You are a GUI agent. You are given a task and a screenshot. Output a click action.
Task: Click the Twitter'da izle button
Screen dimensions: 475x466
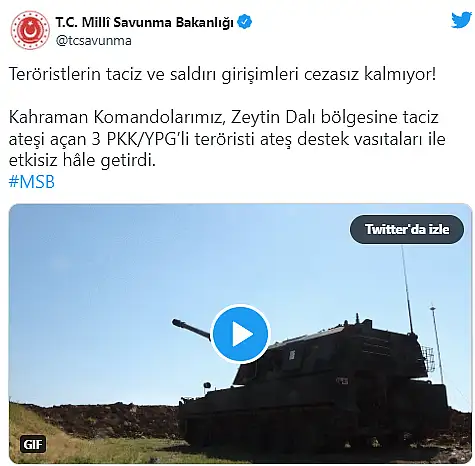[407, 229]
